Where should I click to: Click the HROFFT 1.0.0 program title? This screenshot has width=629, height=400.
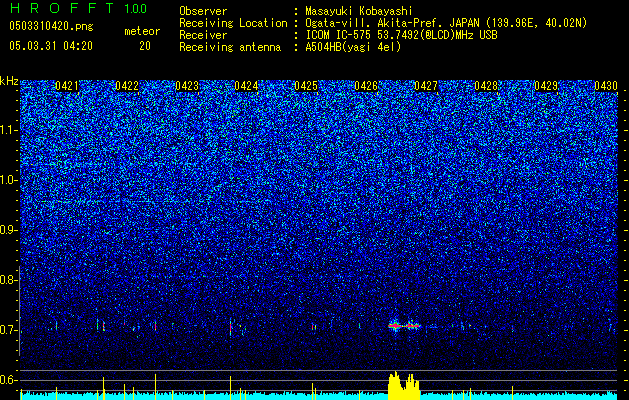point(78,8)
